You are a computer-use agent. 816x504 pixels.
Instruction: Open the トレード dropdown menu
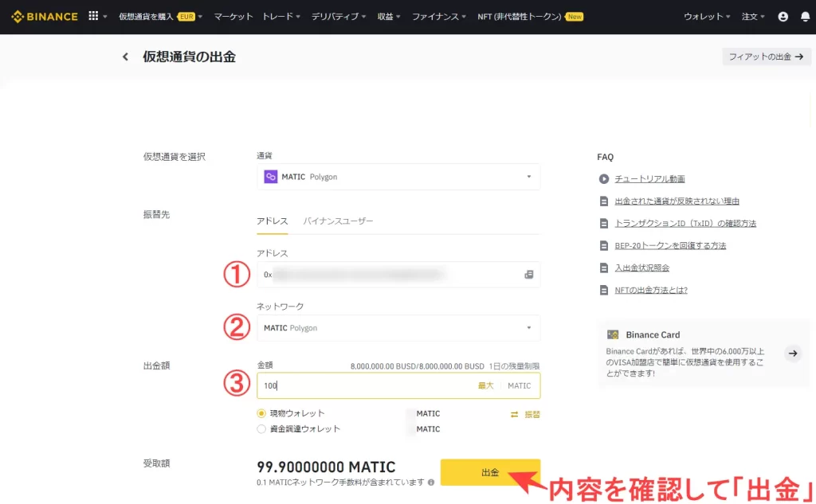click(281, 17)
